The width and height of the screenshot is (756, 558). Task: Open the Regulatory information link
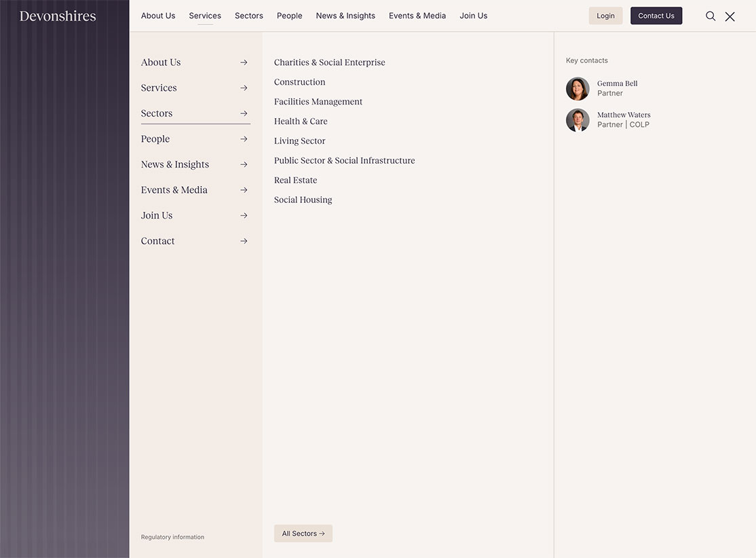(172, 537)
